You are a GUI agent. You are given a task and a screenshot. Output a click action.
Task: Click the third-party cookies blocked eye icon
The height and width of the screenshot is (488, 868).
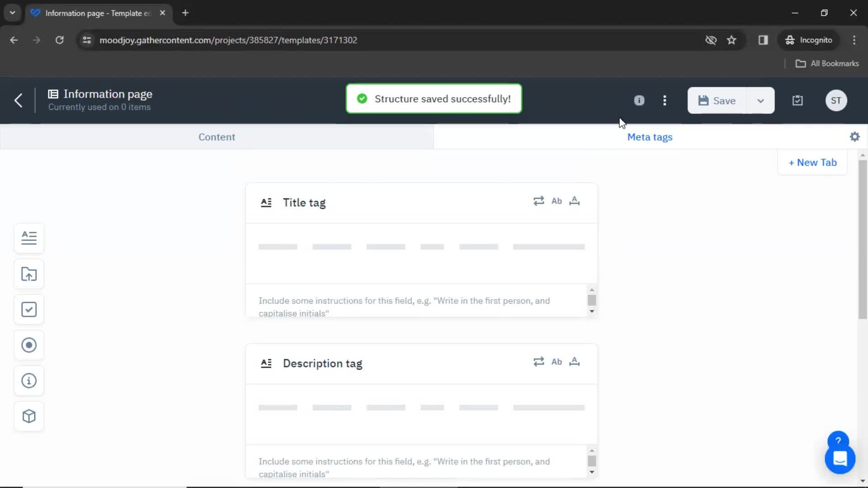(711, 40)
